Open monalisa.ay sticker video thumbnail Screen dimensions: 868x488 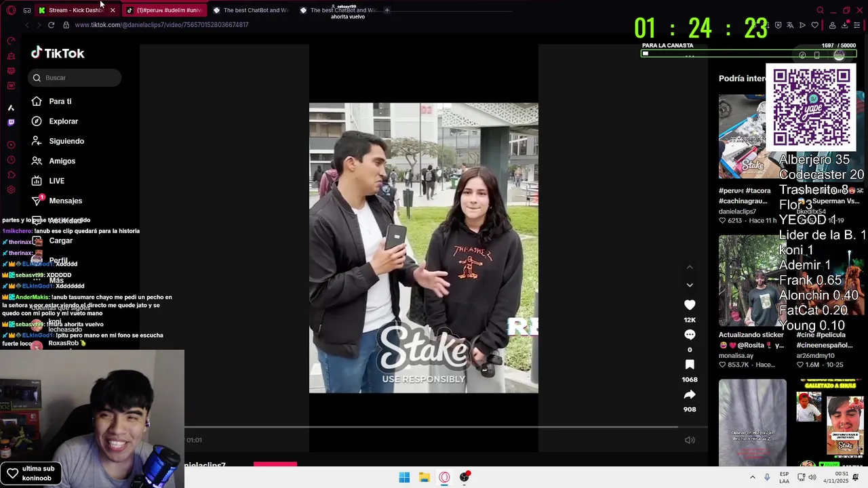(753, 281)
